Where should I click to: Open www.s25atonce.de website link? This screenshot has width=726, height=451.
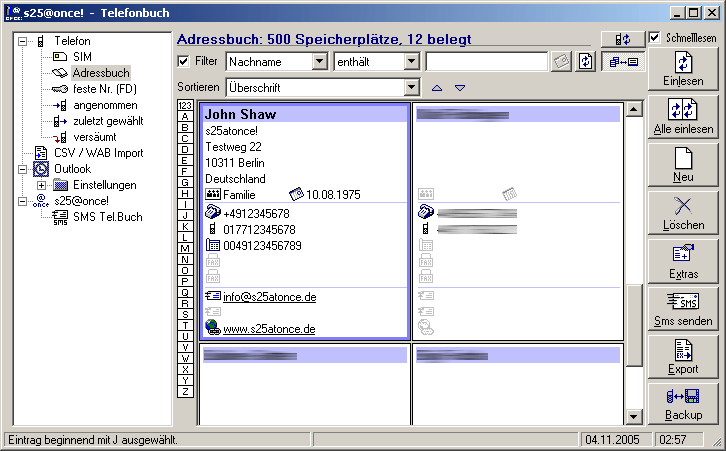(269, 329)
